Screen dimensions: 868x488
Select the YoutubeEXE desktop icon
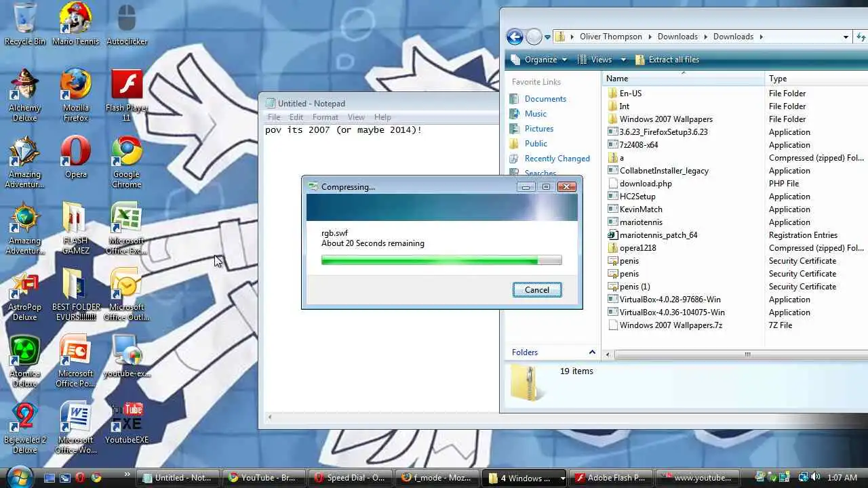point(127,423)
